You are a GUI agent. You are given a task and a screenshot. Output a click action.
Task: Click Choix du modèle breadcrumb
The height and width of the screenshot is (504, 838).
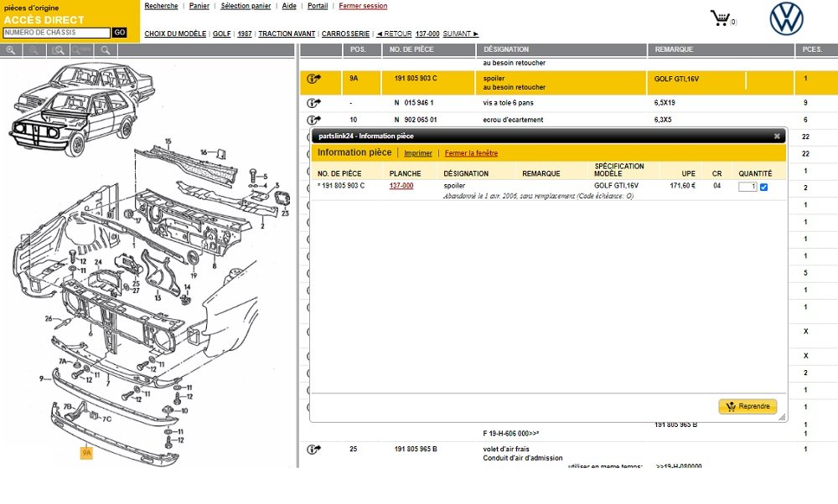pos(175,33)
